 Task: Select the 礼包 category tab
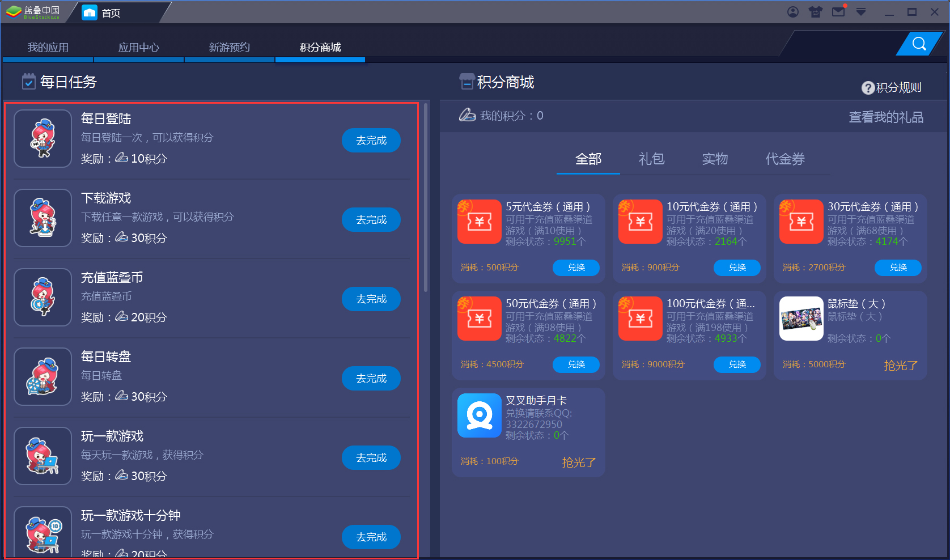651,159
